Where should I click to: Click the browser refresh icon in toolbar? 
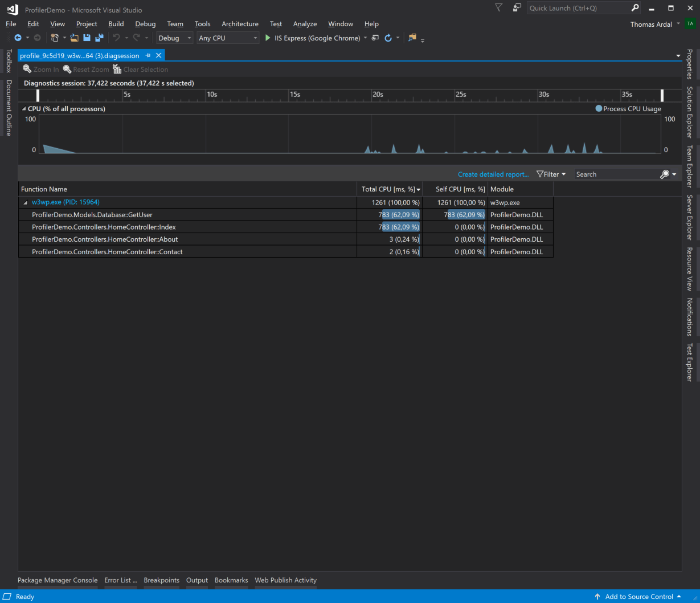click(x=388, y=38)
